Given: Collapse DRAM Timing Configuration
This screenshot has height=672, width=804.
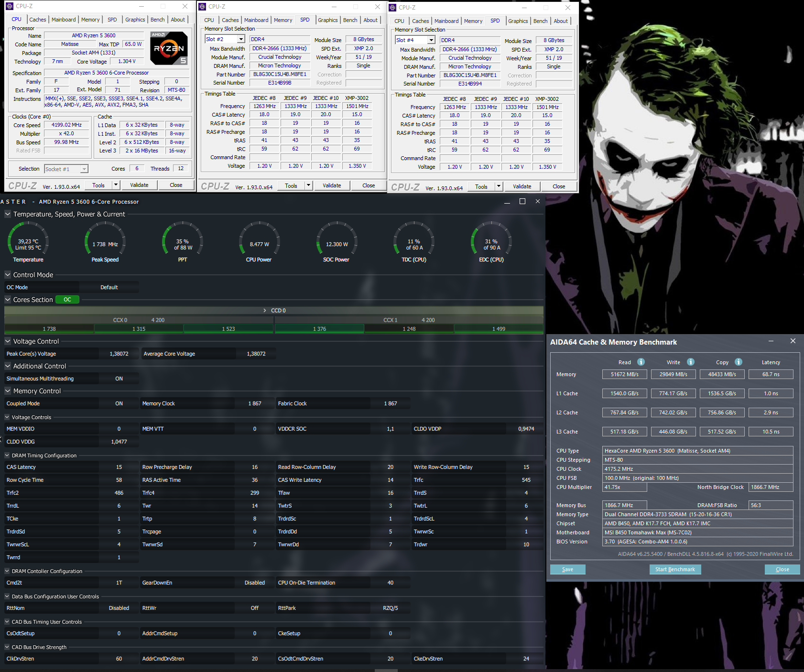Looking at the screenshot, I should 7,455.
